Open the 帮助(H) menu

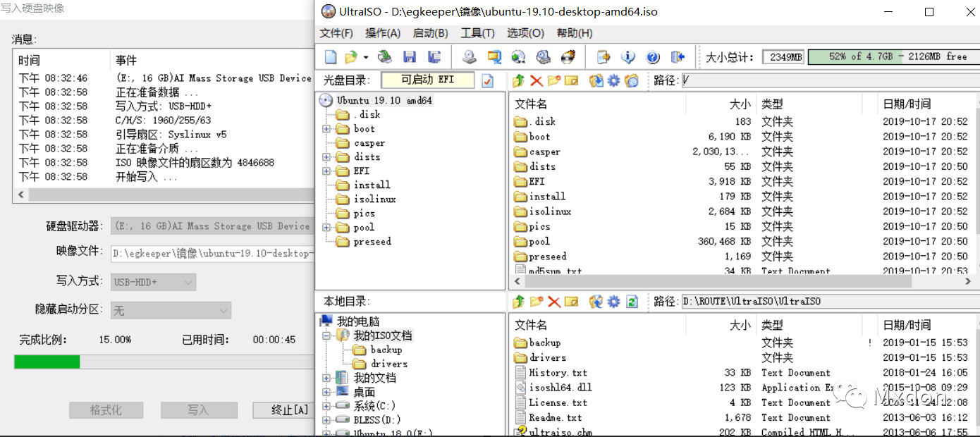tap(575, 33)
